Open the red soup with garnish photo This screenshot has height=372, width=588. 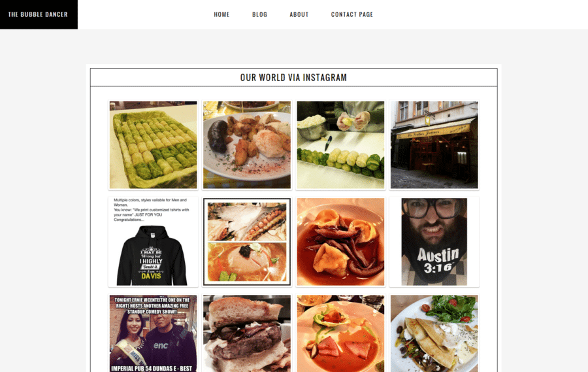tap(340, 333)
